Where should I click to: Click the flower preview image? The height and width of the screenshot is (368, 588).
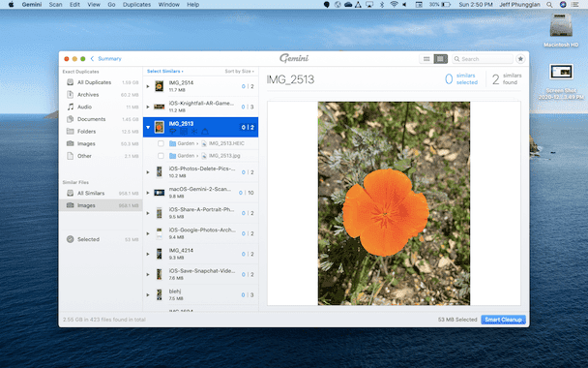coord(394,203)
